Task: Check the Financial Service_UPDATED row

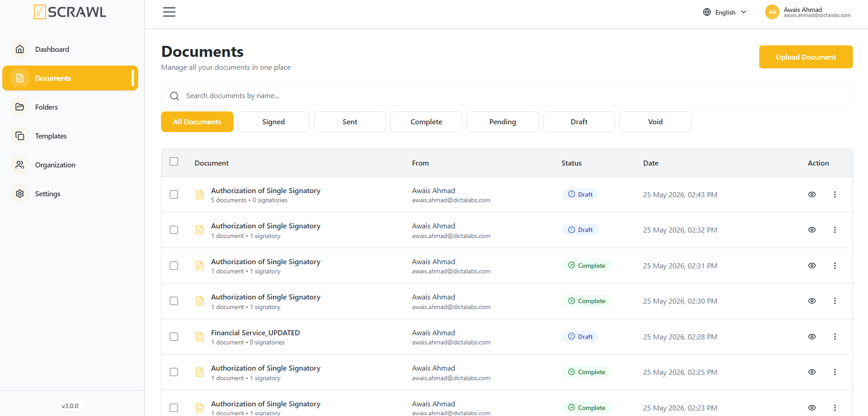Action: (x=174, y=337)
